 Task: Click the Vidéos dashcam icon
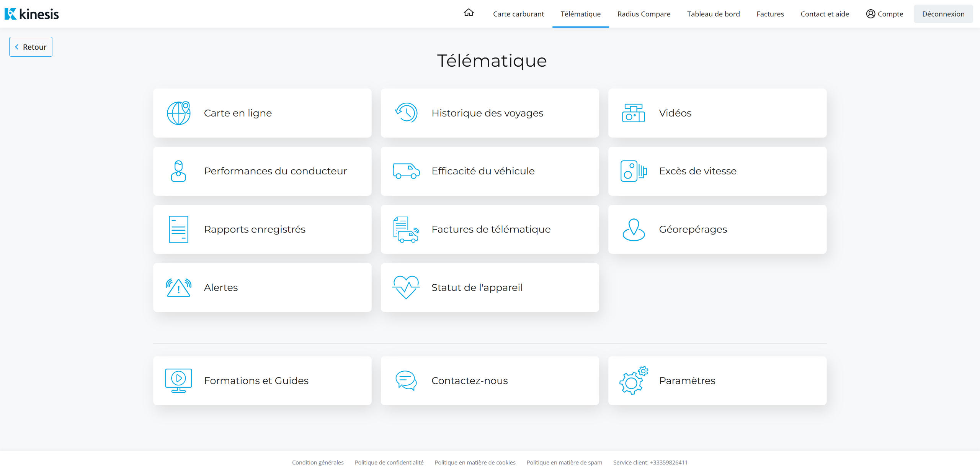tap(634, 113)
